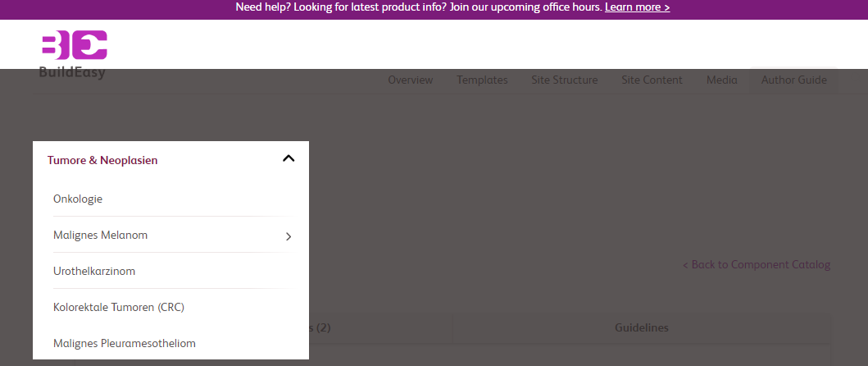Click the BuildEasy logo icon
Screen dimensions: 868x366
point(75,45)
